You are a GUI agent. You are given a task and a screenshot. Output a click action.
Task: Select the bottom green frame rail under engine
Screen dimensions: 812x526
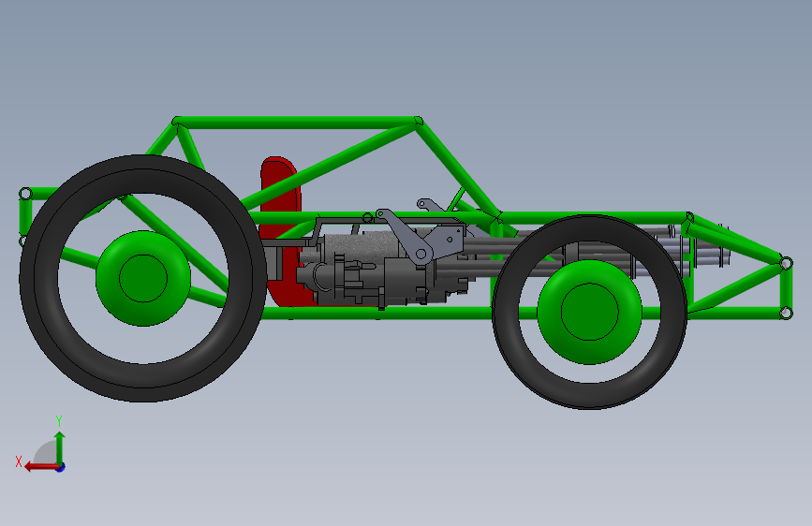tap(378, 313)
